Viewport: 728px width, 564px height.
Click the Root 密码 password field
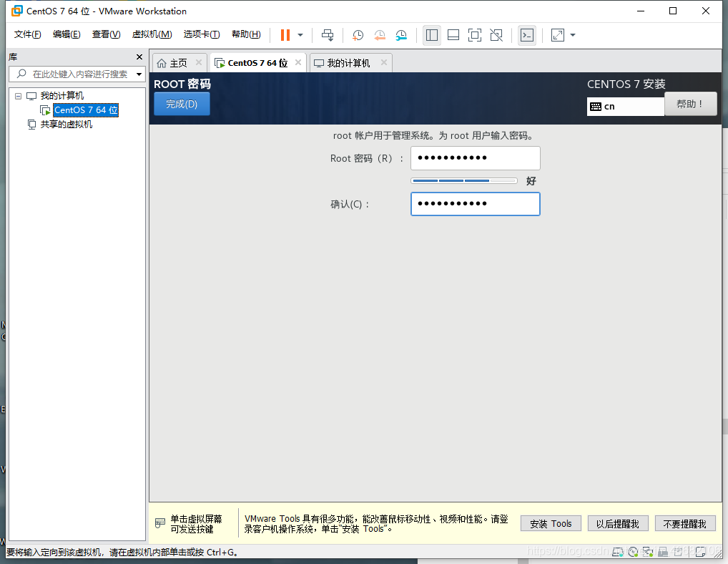pyautogui.click(x=476, y=158)
